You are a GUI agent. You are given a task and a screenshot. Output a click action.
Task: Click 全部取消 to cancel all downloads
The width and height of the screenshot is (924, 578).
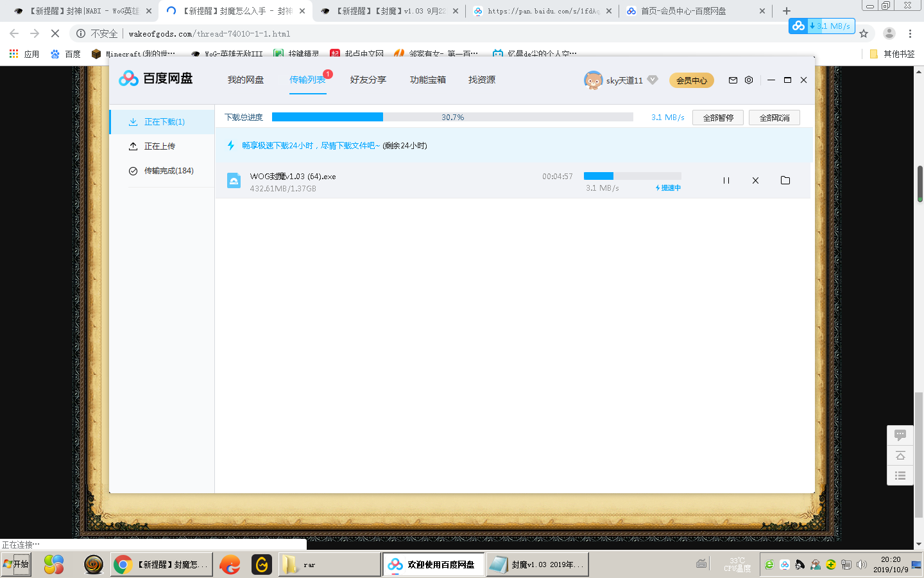(774, 118)
